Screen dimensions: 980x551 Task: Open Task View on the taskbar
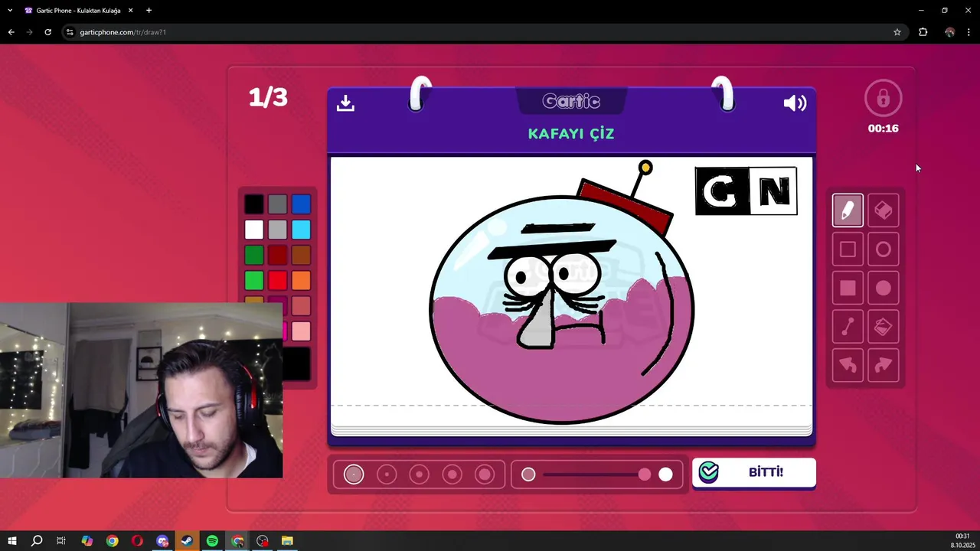(61, 541)
